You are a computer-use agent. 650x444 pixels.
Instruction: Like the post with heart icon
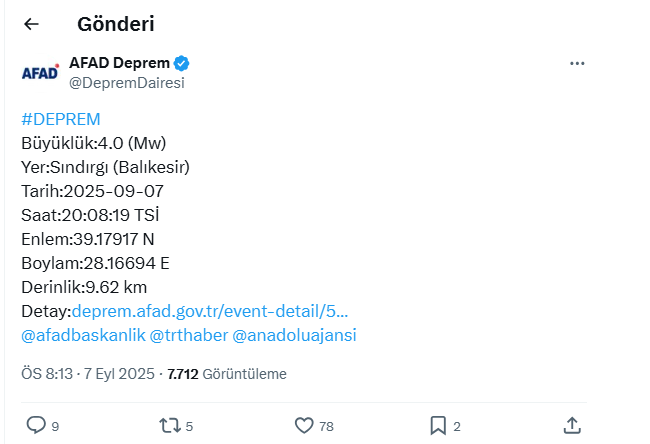[305, 425]
